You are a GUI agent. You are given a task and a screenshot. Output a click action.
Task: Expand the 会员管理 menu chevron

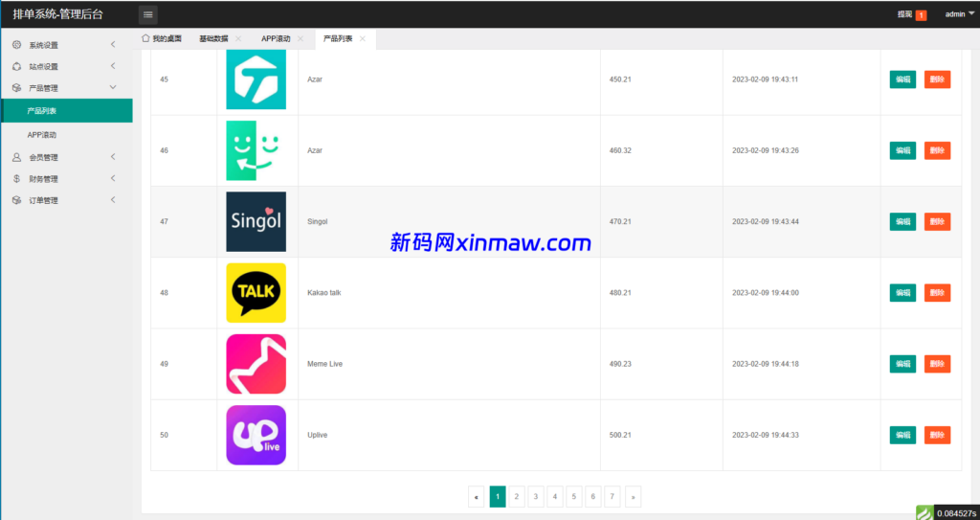113,157
